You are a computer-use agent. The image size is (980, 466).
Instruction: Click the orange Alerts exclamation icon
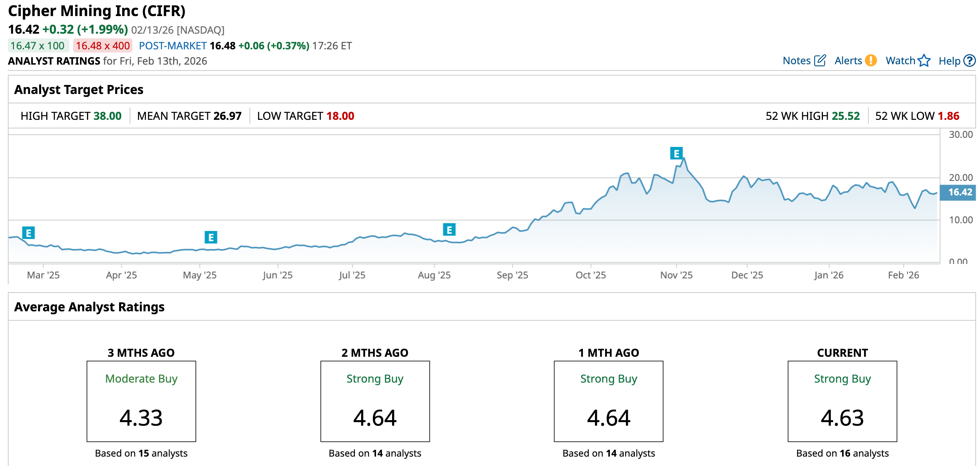tap(871, 61)
